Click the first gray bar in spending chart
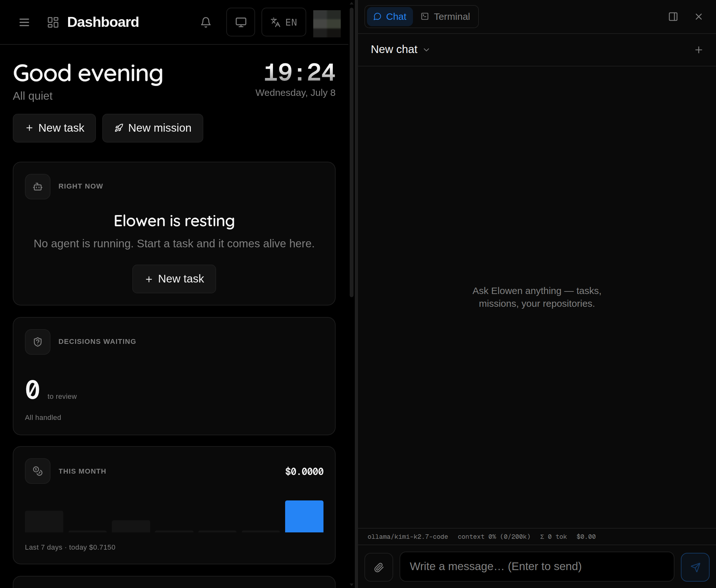This screenshot has width=716, height=588. click(x=44, y=522)
